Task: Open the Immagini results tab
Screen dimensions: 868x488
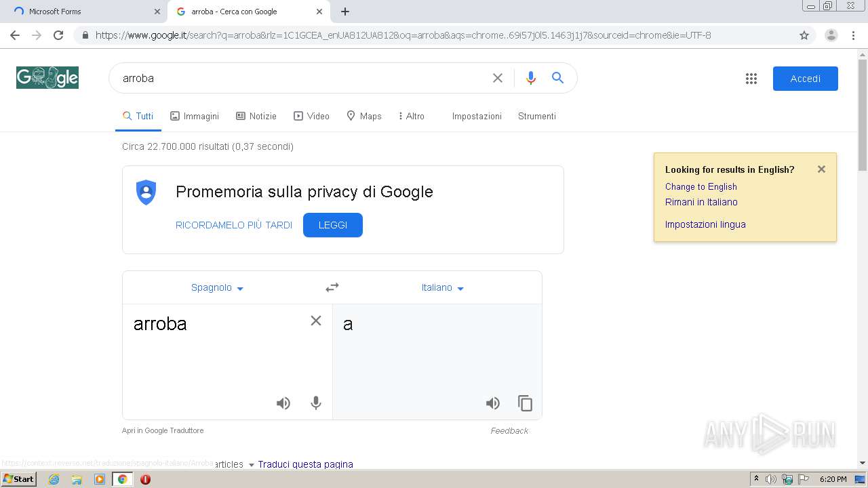Action: (195, 116)
